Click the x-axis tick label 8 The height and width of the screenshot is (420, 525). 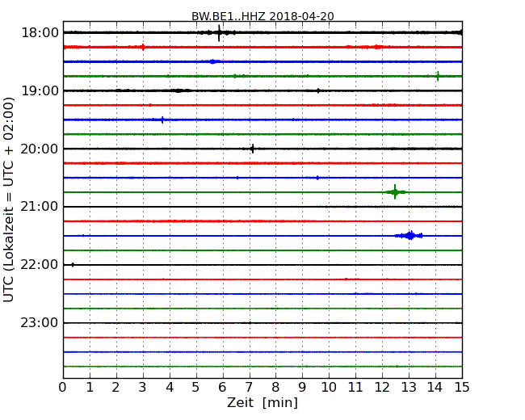point(275,388)
